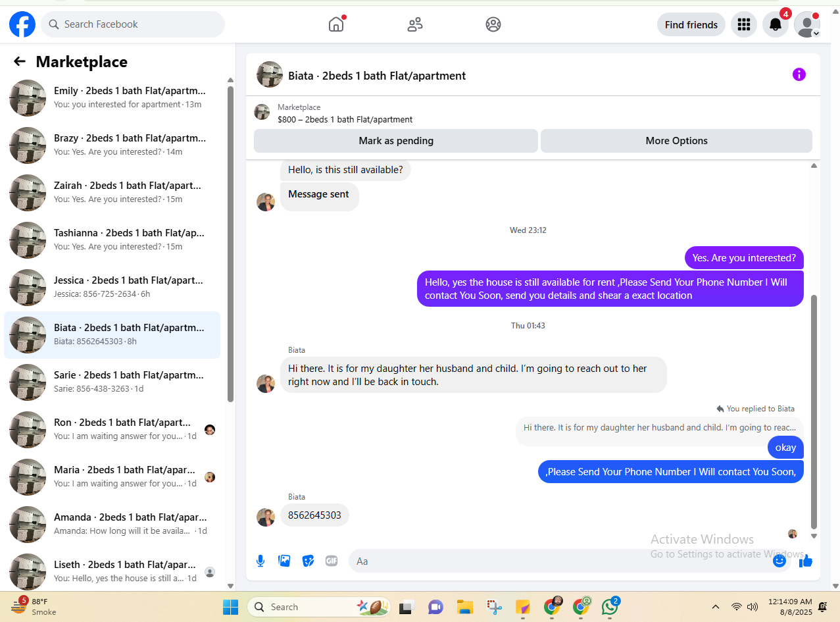Open Windows Start button
Image resolution: width=840 pixels, height=622 pixels.
tap(231, 607)
